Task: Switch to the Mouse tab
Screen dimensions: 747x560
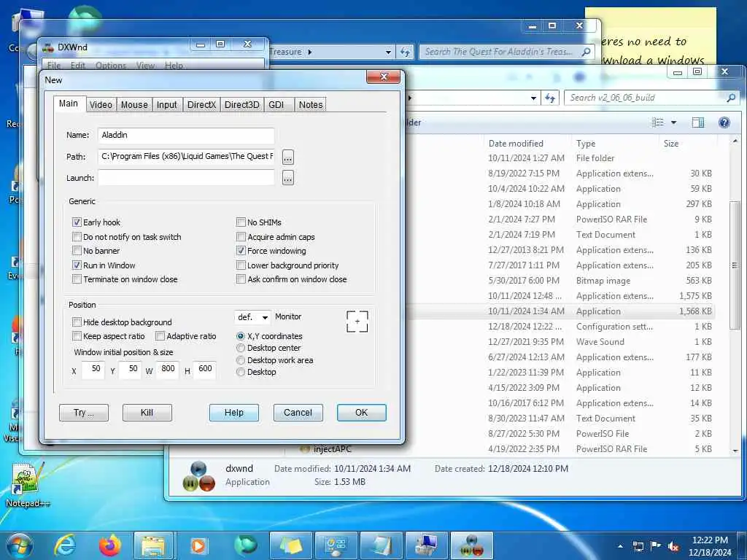Action: click(134, 105)
